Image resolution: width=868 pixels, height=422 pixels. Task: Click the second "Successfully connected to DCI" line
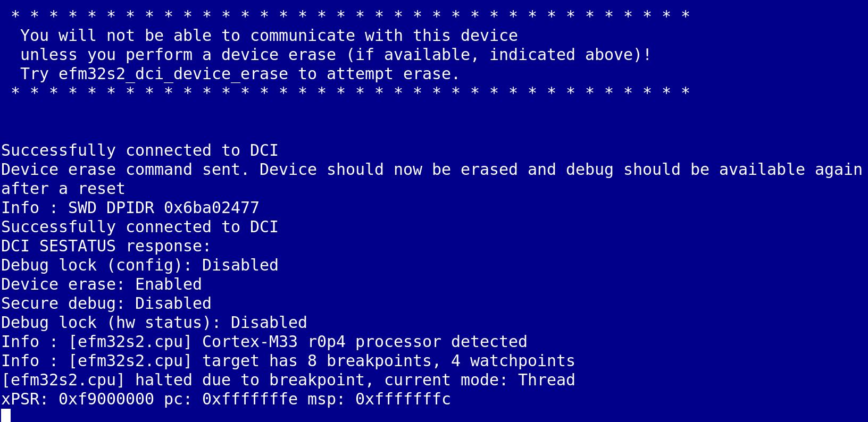point(139,227)
